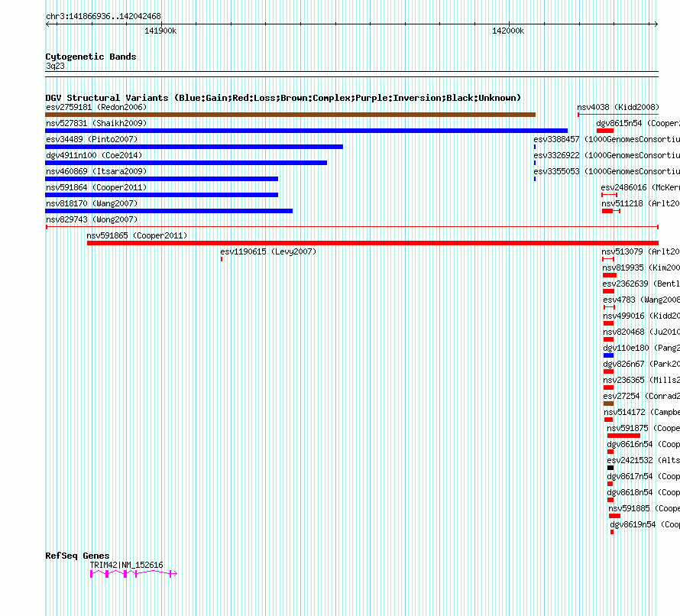Screen dimensions: 680x616
Task: Click the esv2486016 variant label
Action: pos(640,187)
